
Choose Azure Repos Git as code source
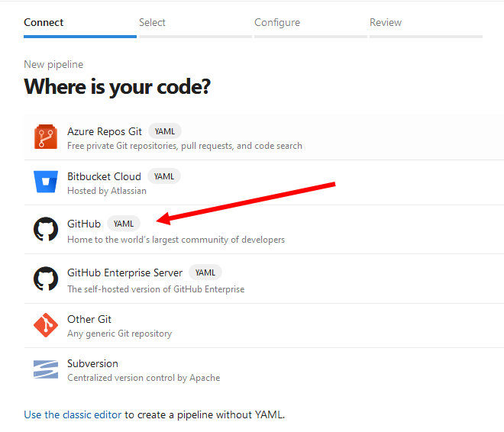click(264, 137)
